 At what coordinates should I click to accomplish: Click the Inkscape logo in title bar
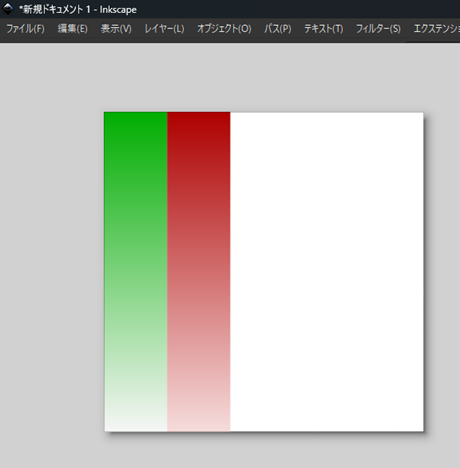[8, 9]
